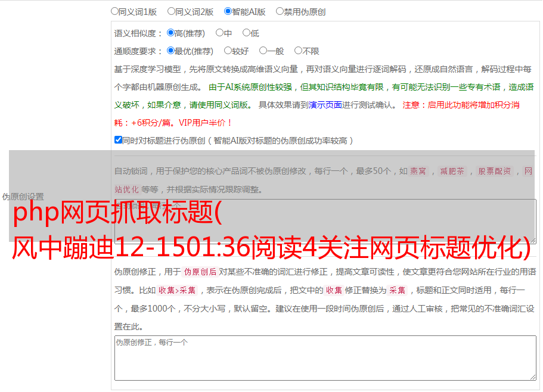
Task: Click the 股票配资 example keyword tag
Action: (x=494, y=171)
